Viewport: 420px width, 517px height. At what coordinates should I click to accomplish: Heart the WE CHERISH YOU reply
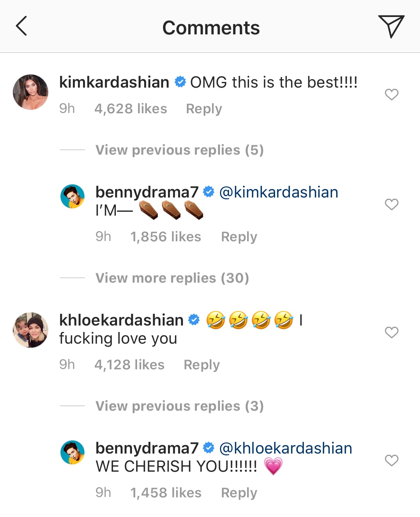tap(391, 460)
